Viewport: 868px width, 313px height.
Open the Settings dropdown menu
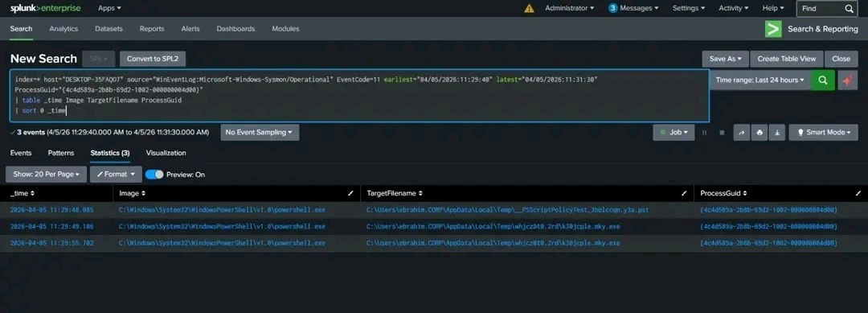click(689, 8)
